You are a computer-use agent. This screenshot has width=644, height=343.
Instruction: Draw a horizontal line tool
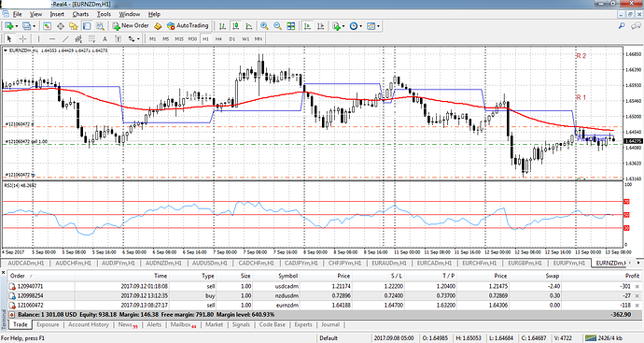coord(51,38)
